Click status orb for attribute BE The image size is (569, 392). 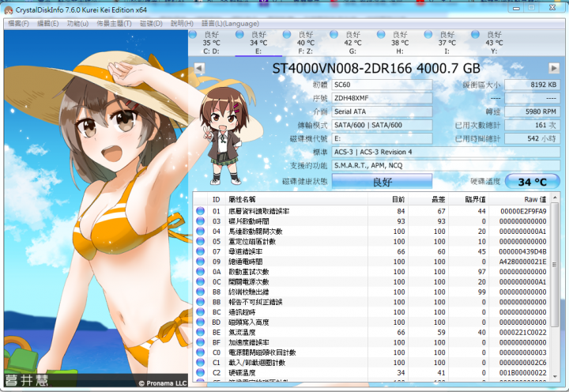[200, 332]
